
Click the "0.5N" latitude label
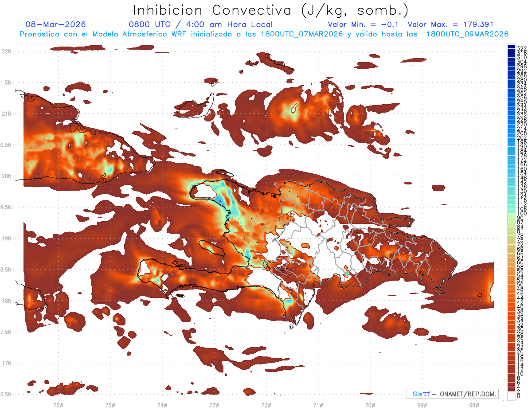coord(6,145)
